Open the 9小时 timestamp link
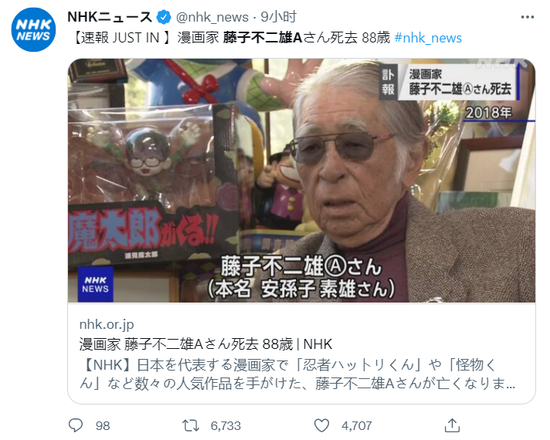Image resolution: width=550 pixels, height=440 pixels. coord(279,17)
